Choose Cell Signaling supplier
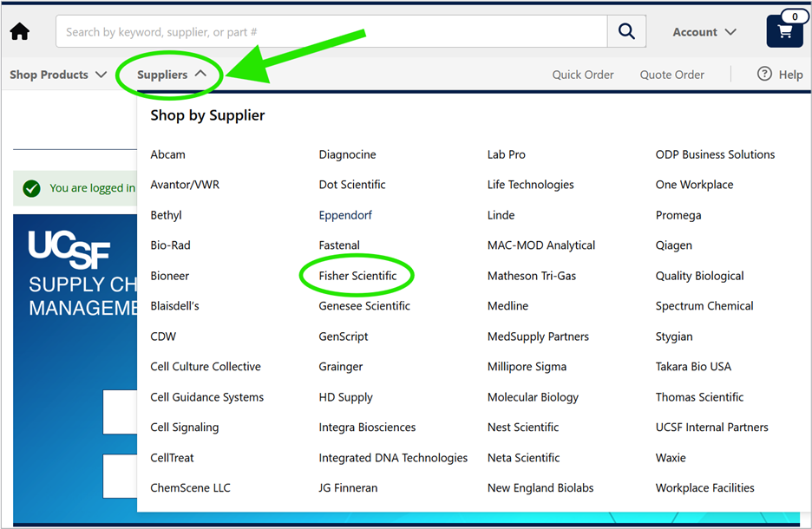 point(185,427)
